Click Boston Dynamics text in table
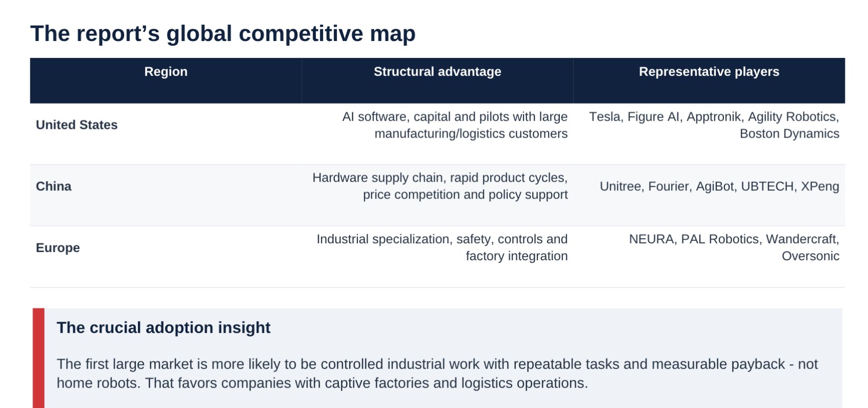The image size is (868, 408). tap(790, 133)
